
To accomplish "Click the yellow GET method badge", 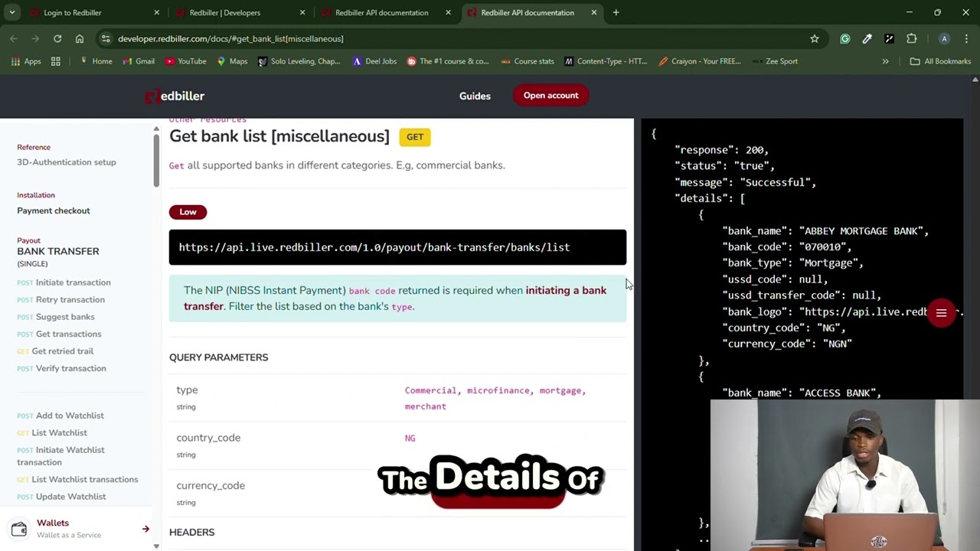I will pos(414,137).
